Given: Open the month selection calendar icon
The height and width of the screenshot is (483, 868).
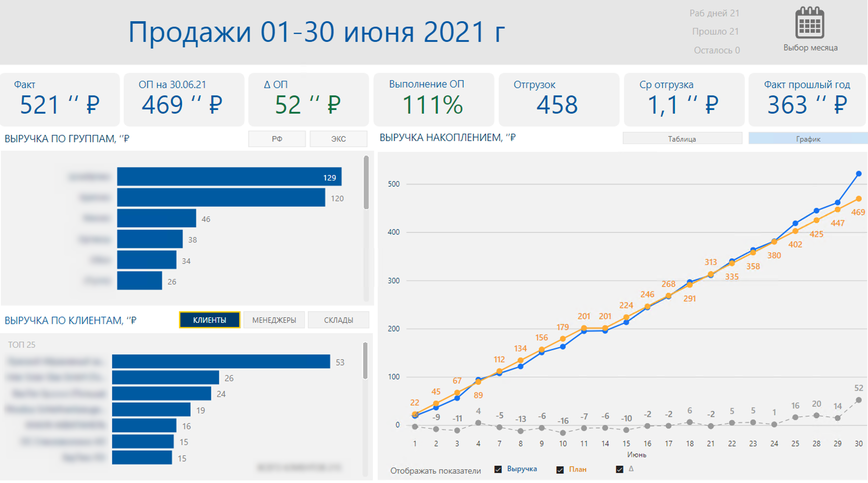Looking at the screenshot, I should [809, 22].
